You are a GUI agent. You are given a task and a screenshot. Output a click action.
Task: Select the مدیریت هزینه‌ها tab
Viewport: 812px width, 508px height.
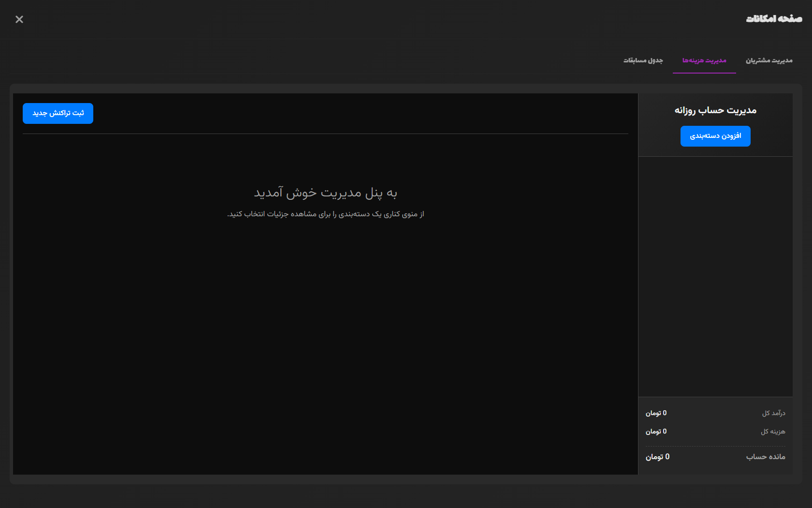coord(704,60)
